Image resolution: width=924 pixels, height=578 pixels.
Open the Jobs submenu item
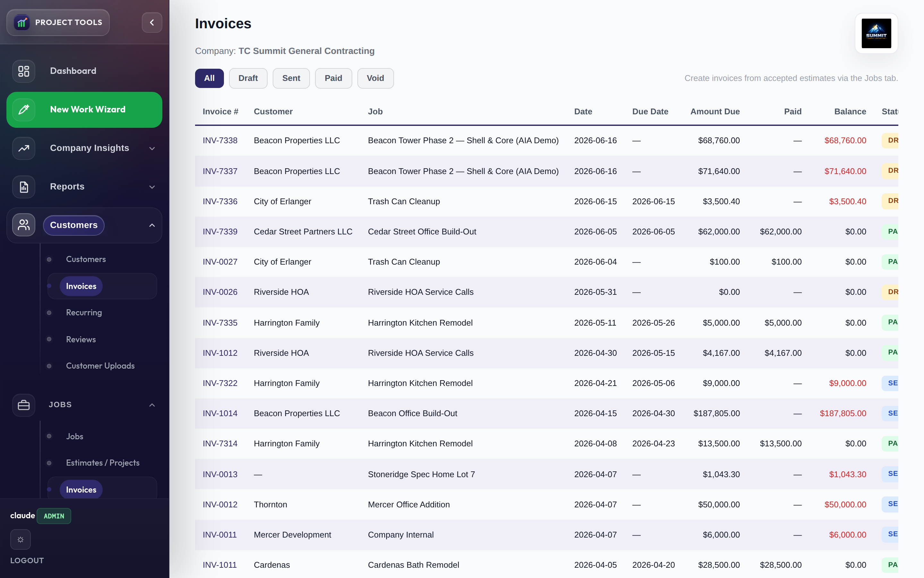pos(74,436)
